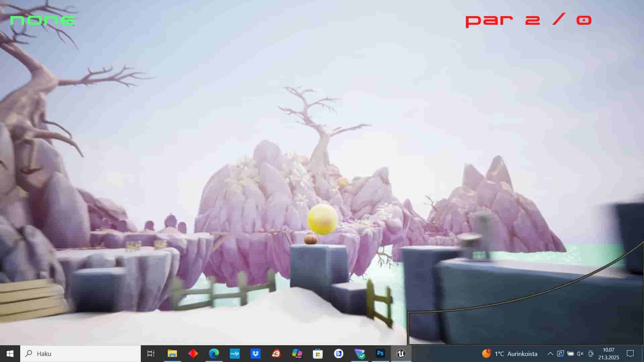Open Dropbox from the taskbar
Viewport: 644px width, 362px height.
coord(255,354)
